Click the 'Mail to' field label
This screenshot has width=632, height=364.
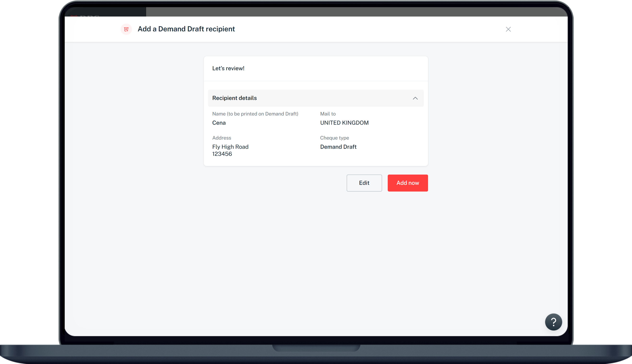(328, 114)
